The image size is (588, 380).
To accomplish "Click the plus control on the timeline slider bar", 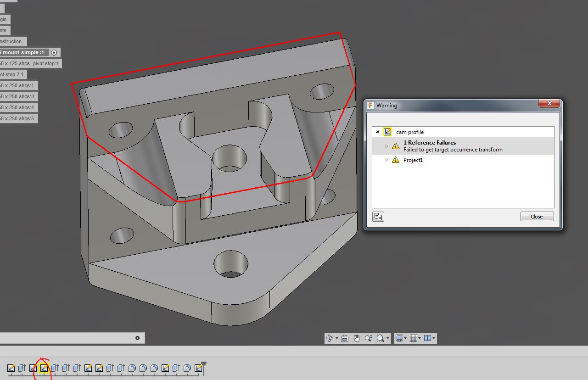I will point(137,338).
